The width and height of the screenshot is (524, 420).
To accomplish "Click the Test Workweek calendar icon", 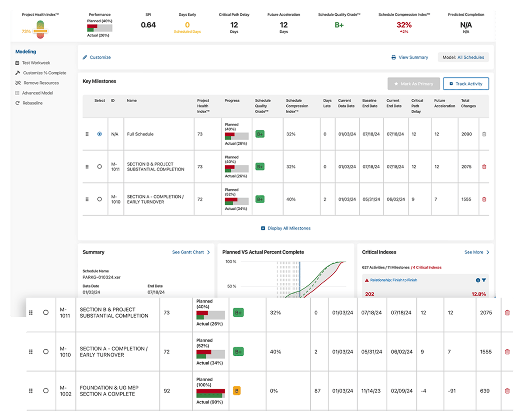I will click(x=17, y=63).
